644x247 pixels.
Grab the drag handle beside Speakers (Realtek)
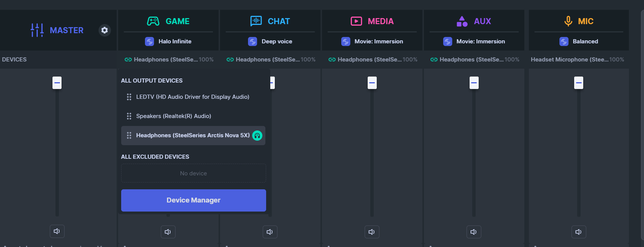(x=129, y=116)
